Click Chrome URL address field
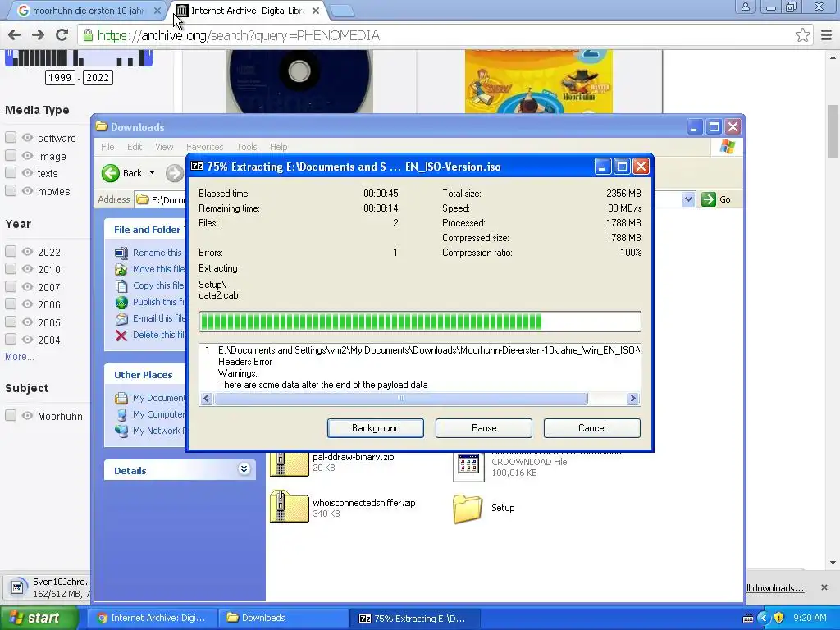This screenshot has width=840, height=630. pyautogui.click(x=445, y=35)
